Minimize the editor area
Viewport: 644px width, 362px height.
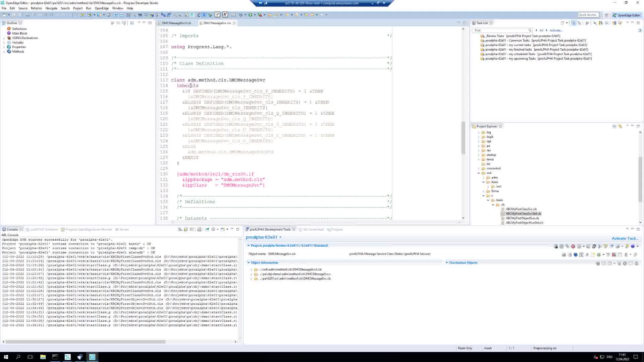(x=459, y=23)
